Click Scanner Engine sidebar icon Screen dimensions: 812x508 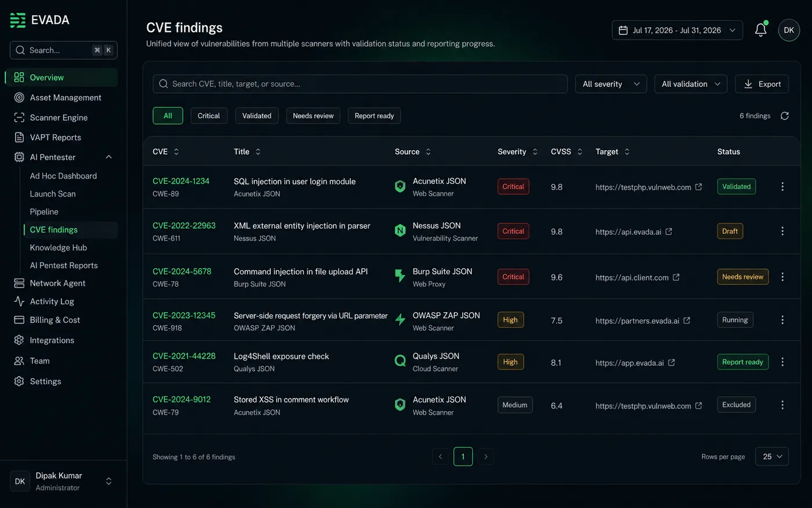[x=19, y=117]
